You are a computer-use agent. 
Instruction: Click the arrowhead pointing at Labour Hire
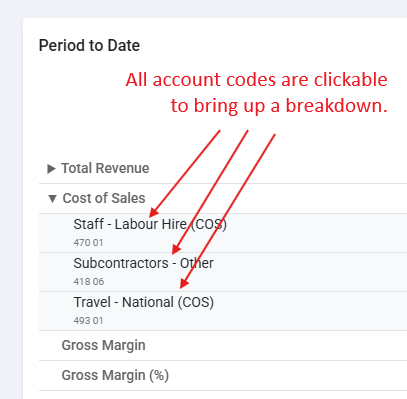click(x=154, y=212)
